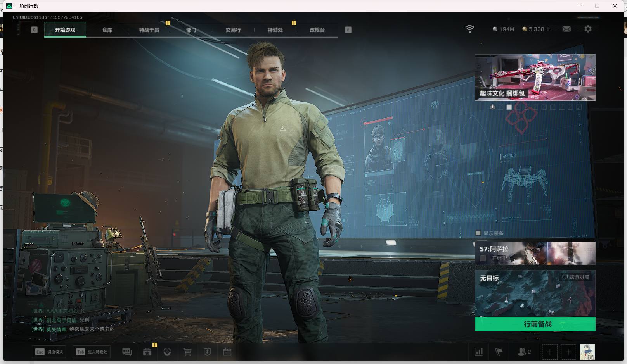Close the 三角洲行动 window
Viewport: 627px width, 364px height.
tap(615, 6)
